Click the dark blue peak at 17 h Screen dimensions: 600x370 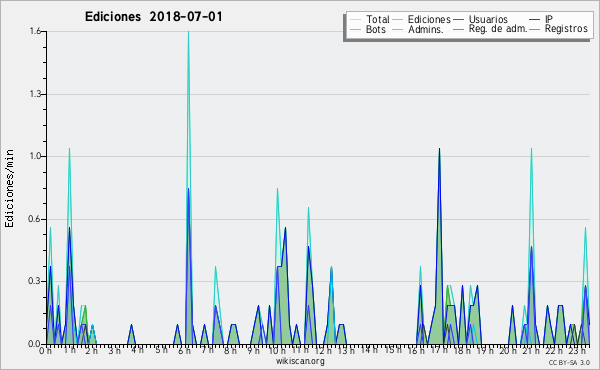coord(439,149)
